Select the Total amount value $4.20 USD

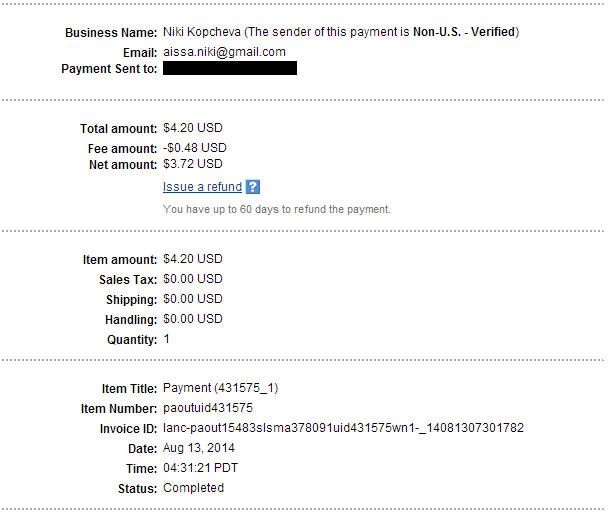[193, 128]
